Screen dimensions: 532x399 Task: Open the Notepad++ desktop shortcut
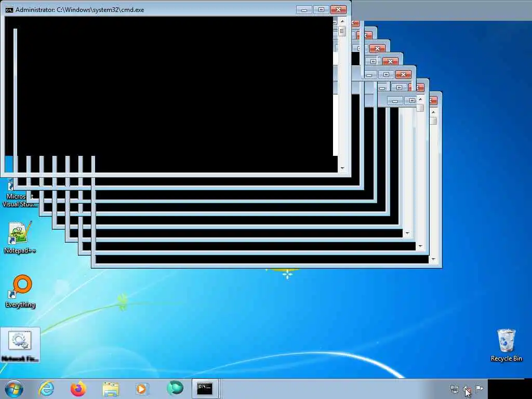[20, 237]
